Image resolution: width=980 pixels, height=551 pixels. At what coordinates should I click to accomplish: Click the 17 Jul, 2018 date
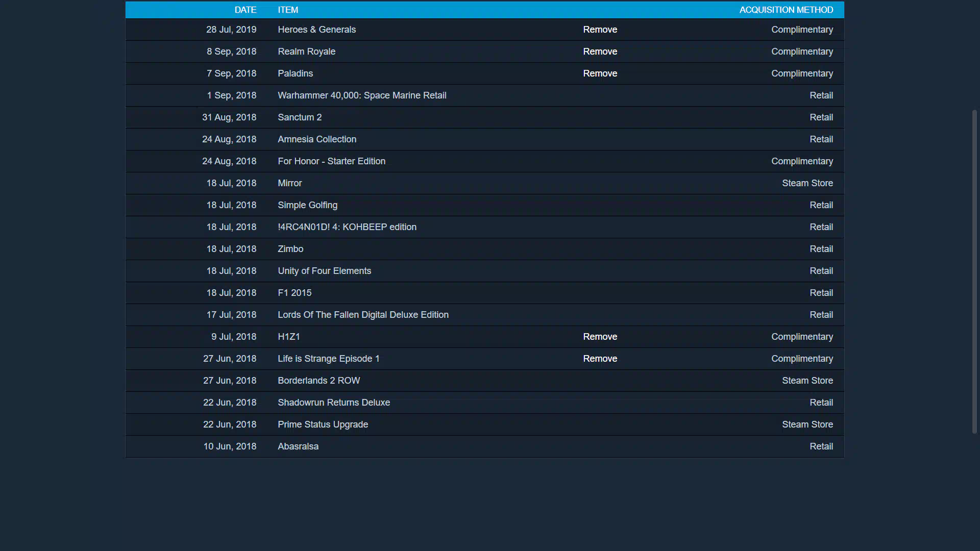click(231, 315)
